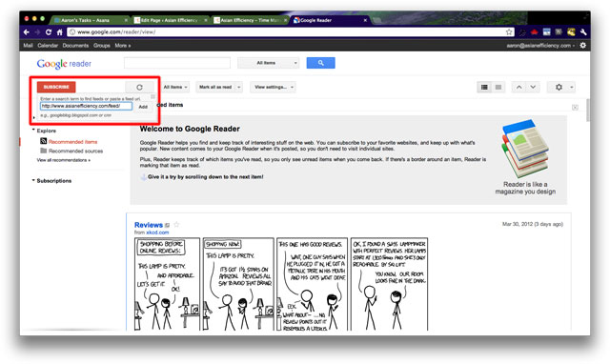The width and height of the screenshot is (610, 364).
Task: Open Google account options gear in black bar
Action: click(x=582, y=46)
